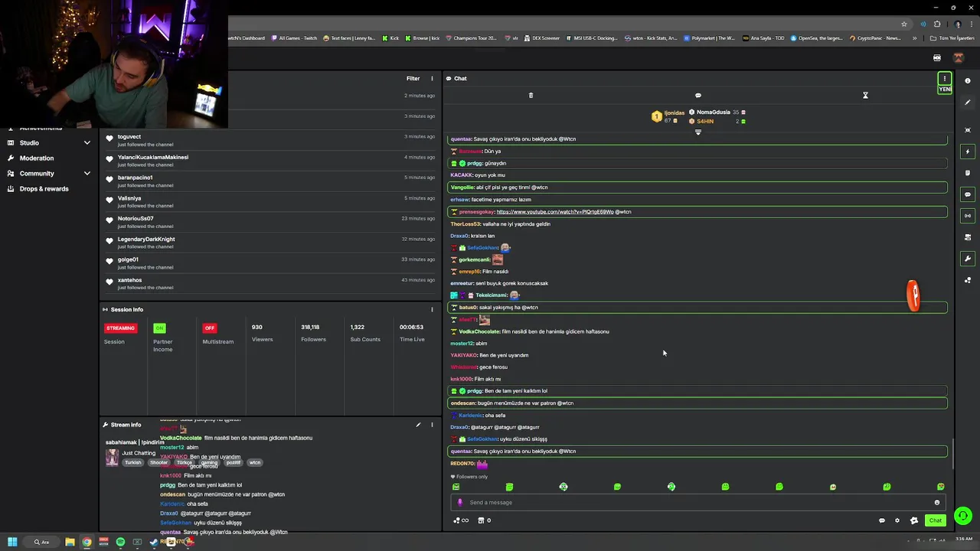This screenshot has width=980, height=551.
Task: Click the YalanciKucaklamaMakinesi follower entry
Action: [269, 161]
